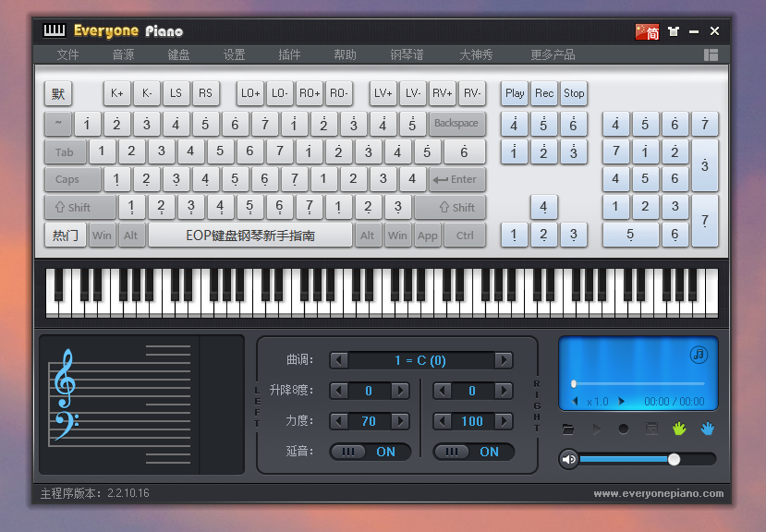Click the layout panel icon at the menu bar end
The height and width of the screenshot is (532, 766).
tap(711, 54)
